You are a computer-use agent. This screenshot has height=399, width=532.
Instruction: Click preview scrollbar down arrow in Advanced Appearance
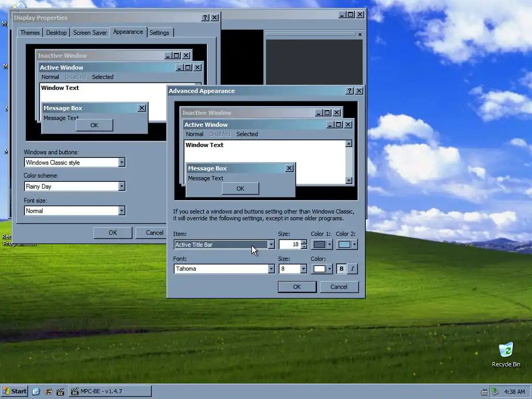[x=349, y=180]
